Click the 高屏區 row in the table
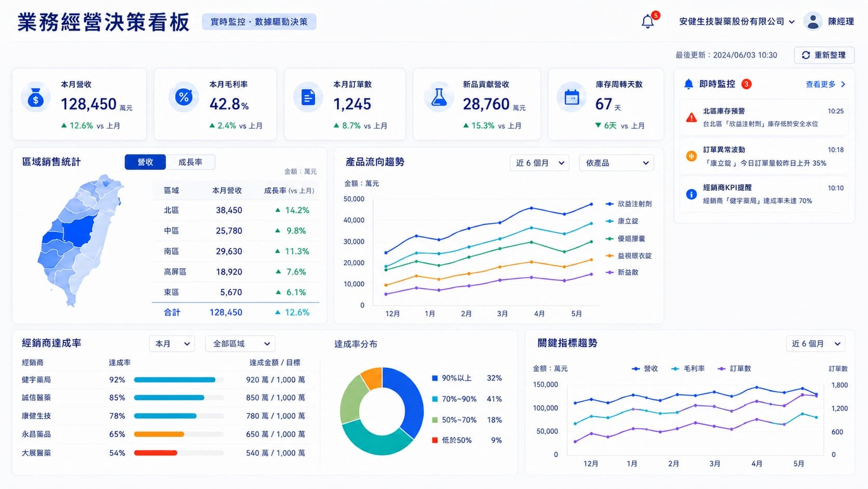Image resolution: width=868 pixels, height=489 pixels. pos(236,272)
